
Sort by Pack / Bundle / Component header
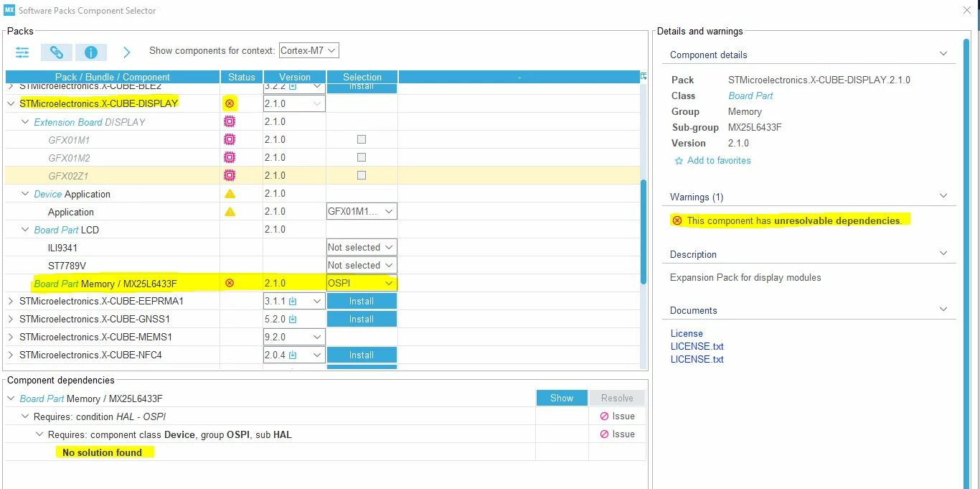coord(113,77)
